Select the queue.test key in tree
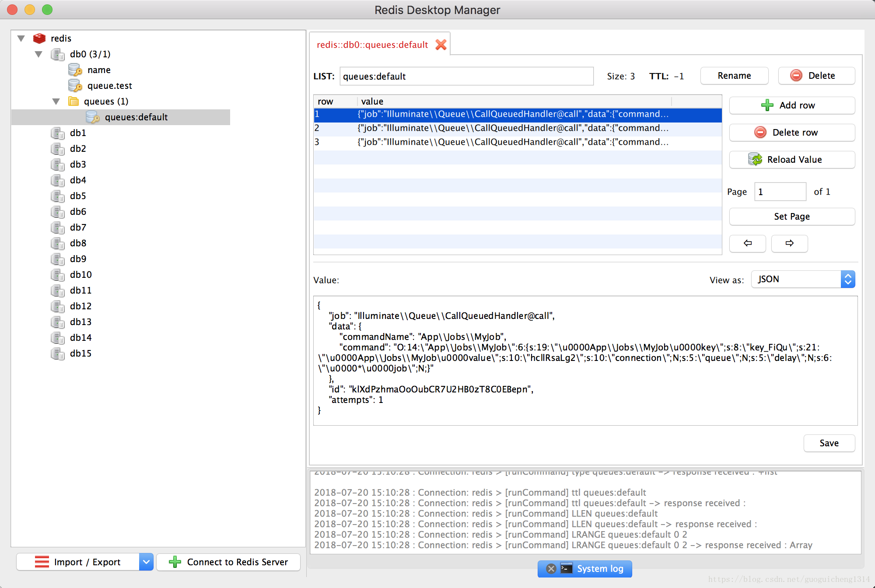Image resolution: width=875 pixels, height=588 pixels. coord(109,86)
